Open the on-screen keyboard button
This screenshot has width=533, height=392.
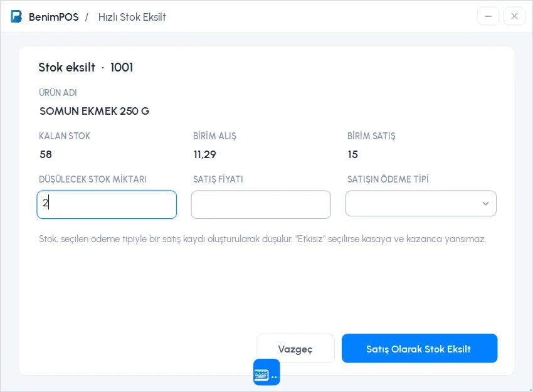[266, 372]
